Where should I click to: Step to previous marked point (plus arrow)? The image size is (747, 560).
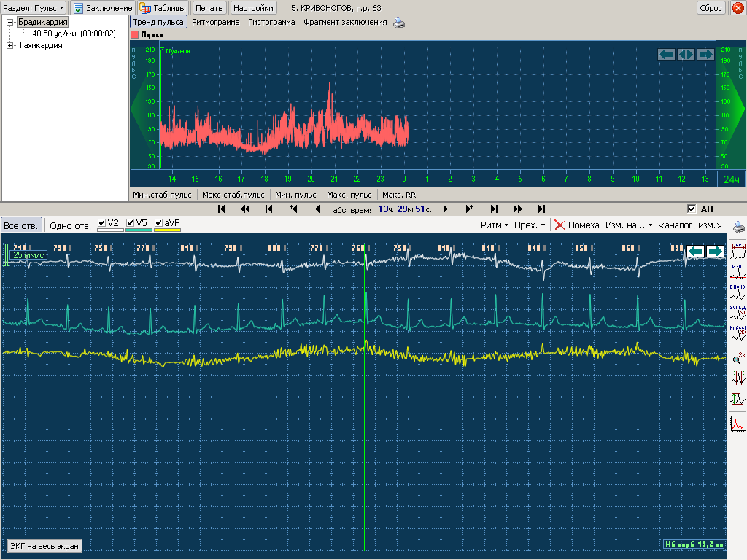pos(293,209)
